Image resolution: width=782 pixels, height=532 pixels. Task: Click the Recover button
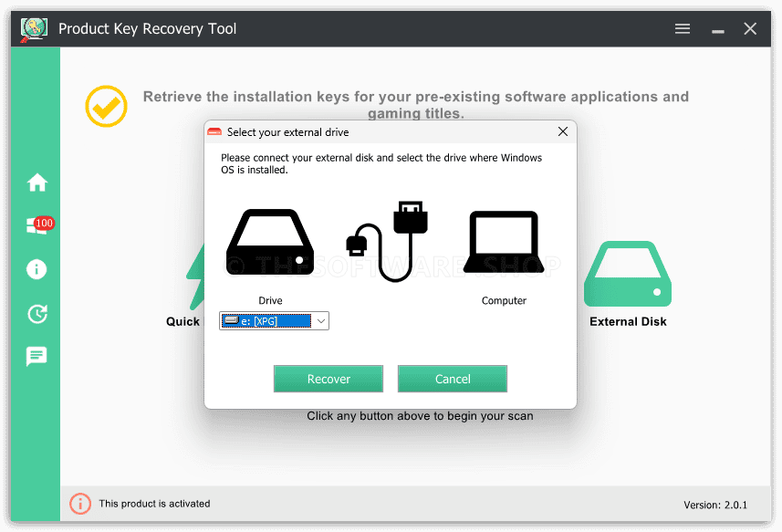click(328, 379)
